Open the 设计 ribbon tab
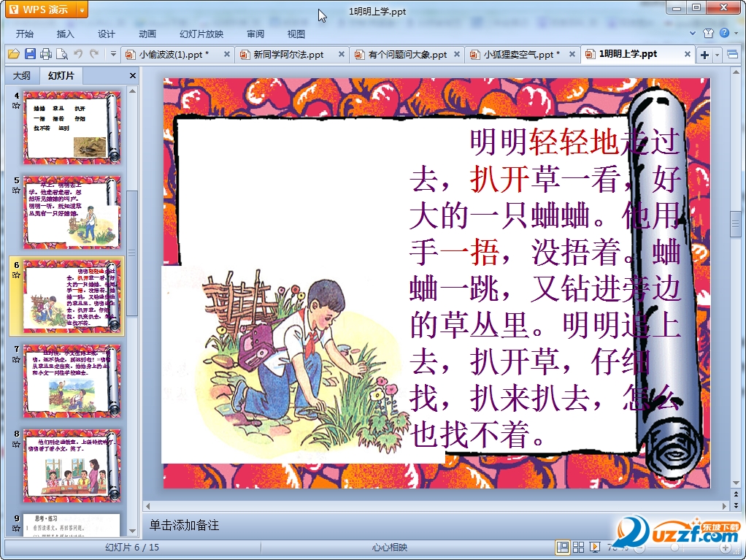Image resolution: width=746 pixels, height=560 pixels. (x=107, y=34)
